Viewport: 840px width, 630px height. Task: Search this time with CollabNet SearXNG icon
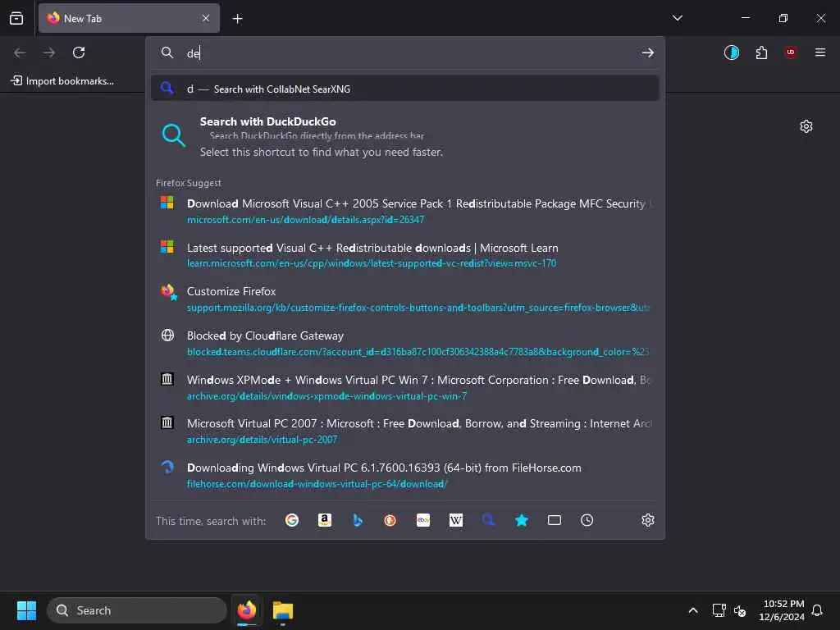(x=489, y=520)
